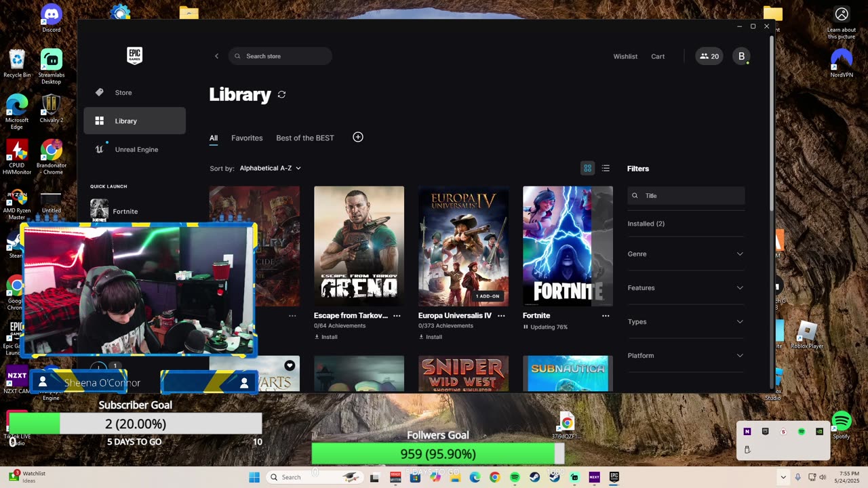Open Europa Universalis IV cover
The image size is (868, 488).
coord(463,246)
